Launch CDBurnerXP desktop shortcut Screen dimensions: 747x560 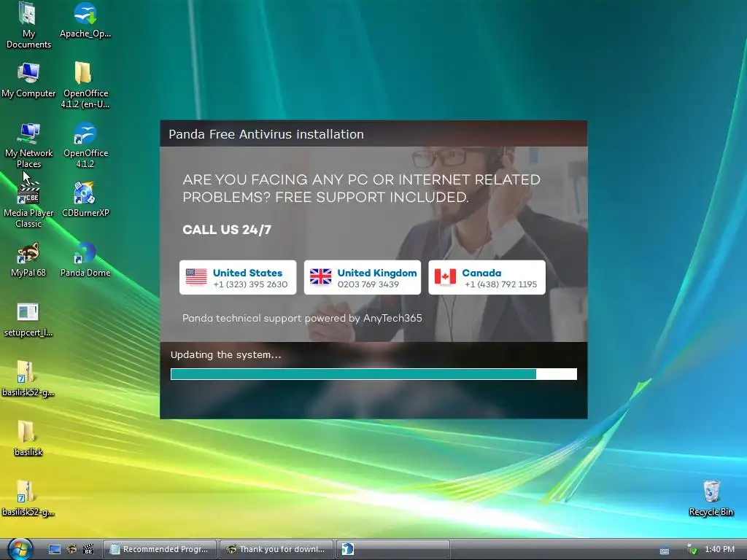(x=85, y=199)
